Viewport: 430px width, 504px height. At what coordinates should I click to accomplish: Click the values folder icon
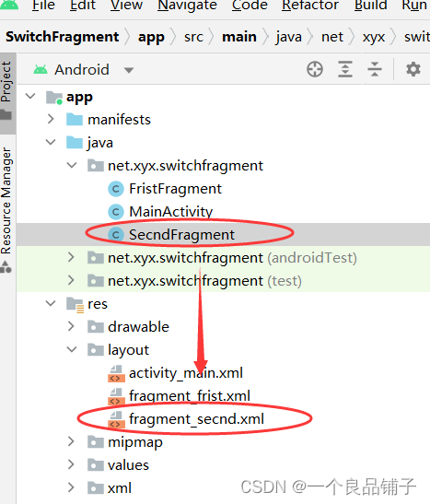pos(96,465)
